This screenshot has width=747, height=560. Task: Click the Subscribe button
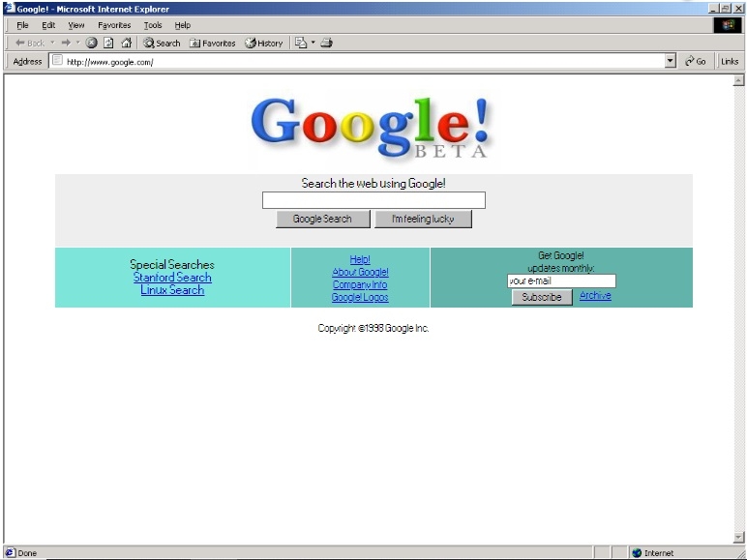coord(542,297)
